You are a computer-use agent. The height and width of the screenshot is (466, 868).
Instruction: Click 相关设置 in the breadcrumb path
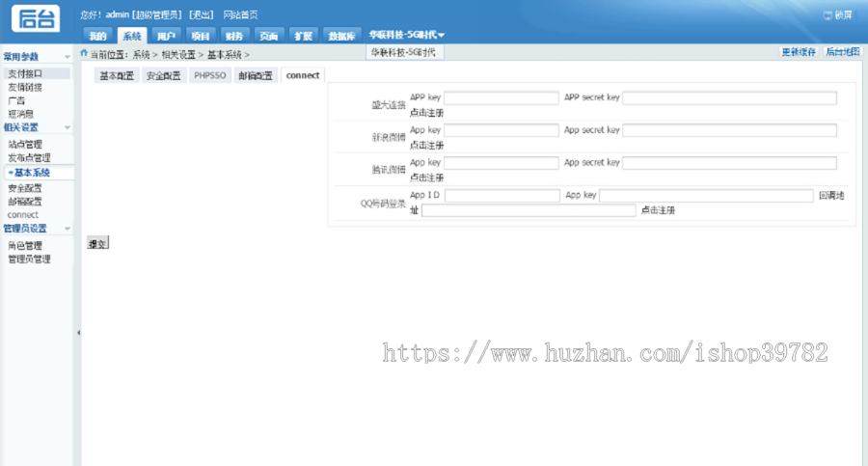pos(178,54)
